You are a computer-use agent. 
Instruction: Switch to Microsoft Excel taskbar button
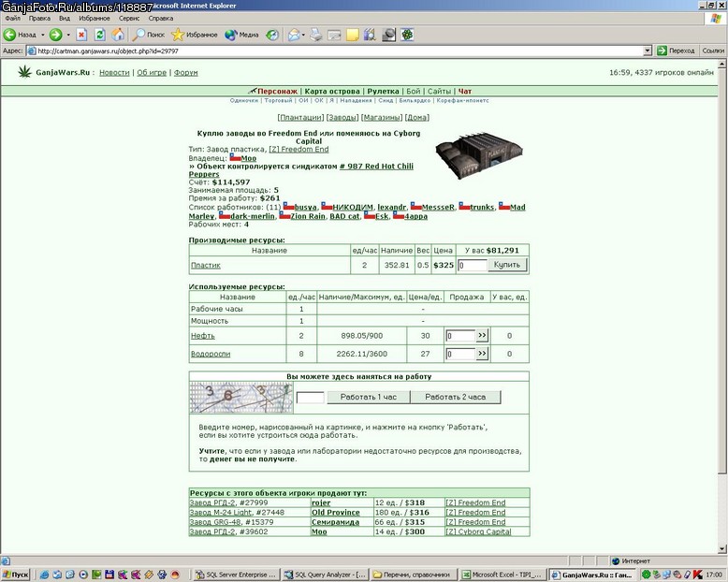click(x=502, y=575)
